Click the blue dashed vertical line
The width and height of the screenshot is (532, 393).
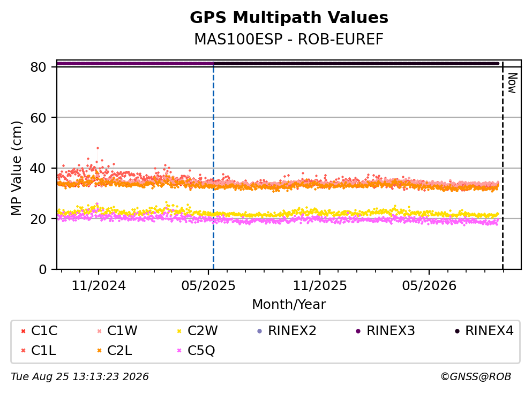213,166
